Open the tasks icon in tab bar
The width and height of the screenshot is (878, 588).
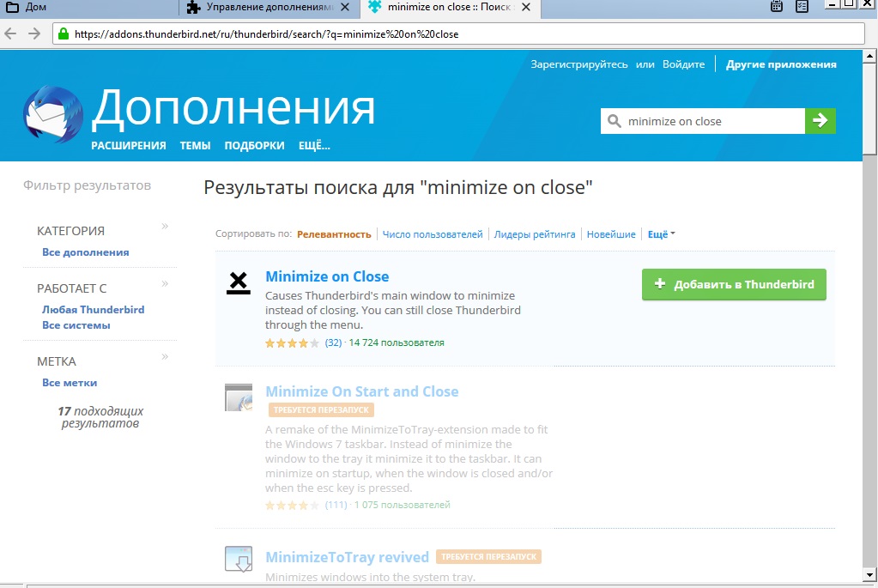pos(802,7)
